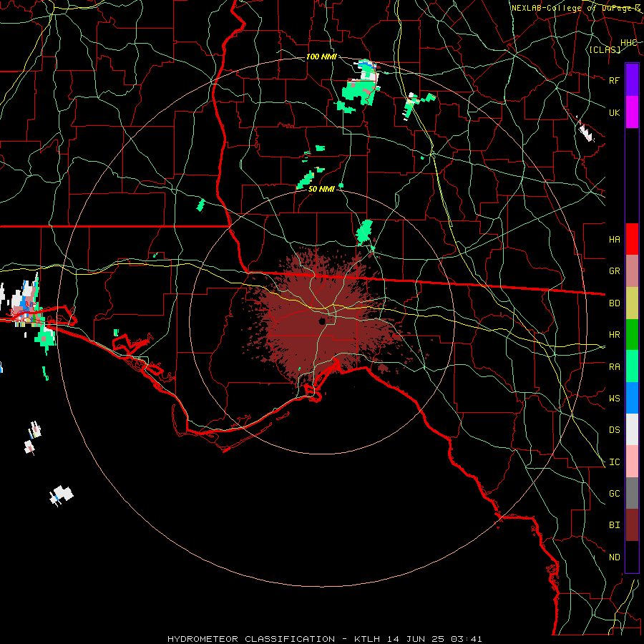Pick the RA light green legend swatch
The height and width of the screenshot is (644, 644).
[632, 366]
